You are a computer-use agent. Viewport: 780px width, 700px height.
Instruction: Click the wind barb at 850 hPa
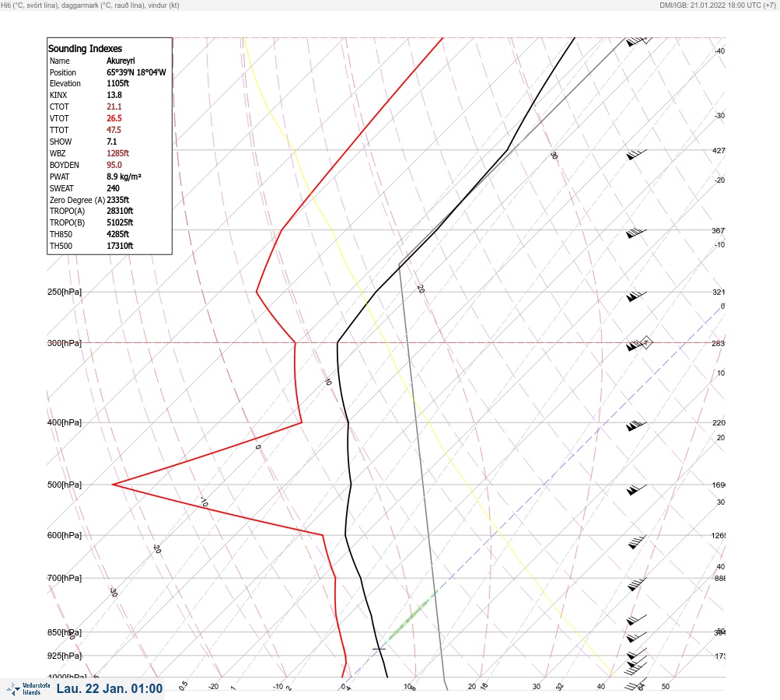point(636,637)
